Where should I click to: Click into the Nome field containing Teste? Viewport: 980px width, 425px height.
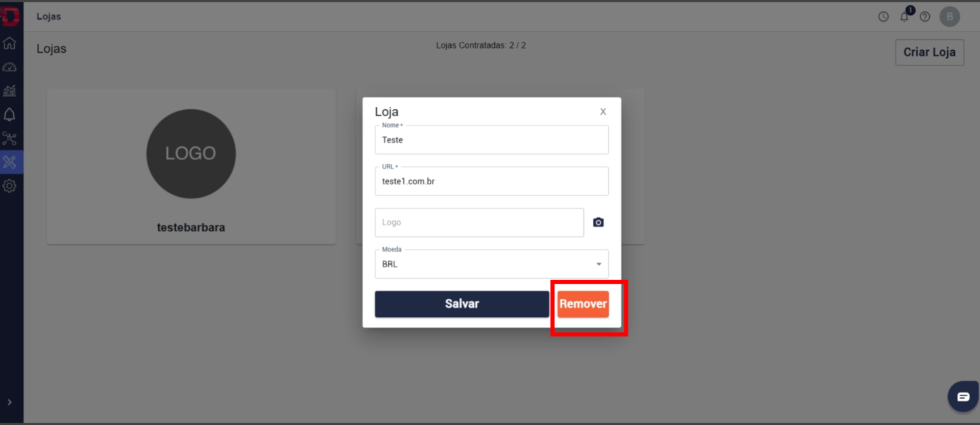click(492, 140)
